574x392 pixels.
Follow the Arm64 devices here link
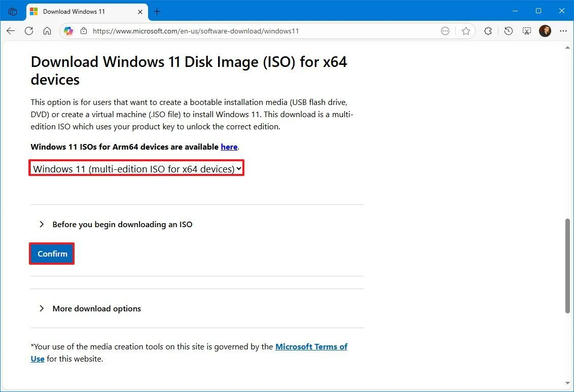pos(229,147)
